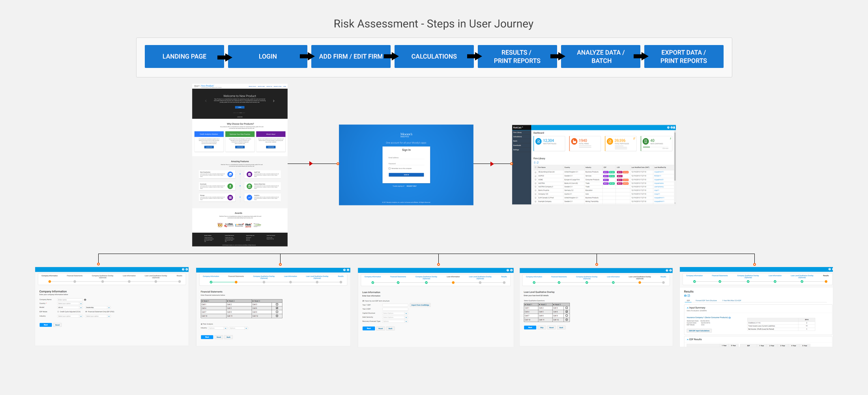868x395 pixels.
Task: Tick Remember me on this computer checkbox
Action: tap(389, 168)
